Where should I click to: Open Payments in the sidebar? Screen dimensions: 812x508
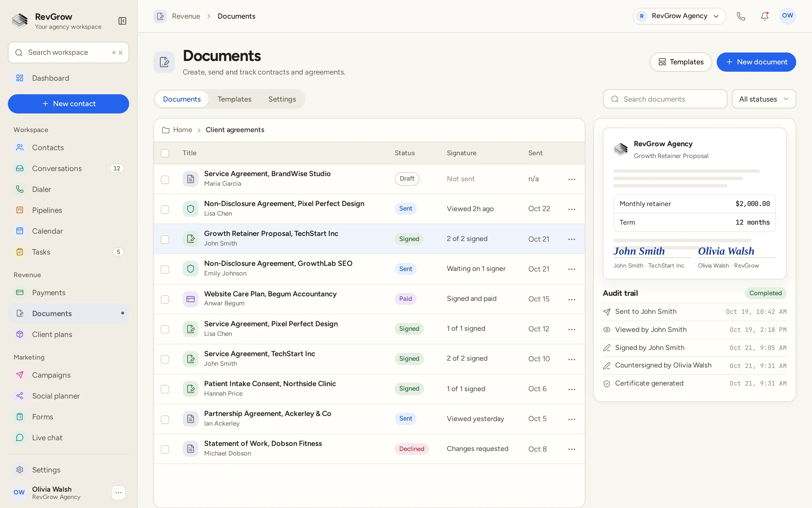pos(69,293)
